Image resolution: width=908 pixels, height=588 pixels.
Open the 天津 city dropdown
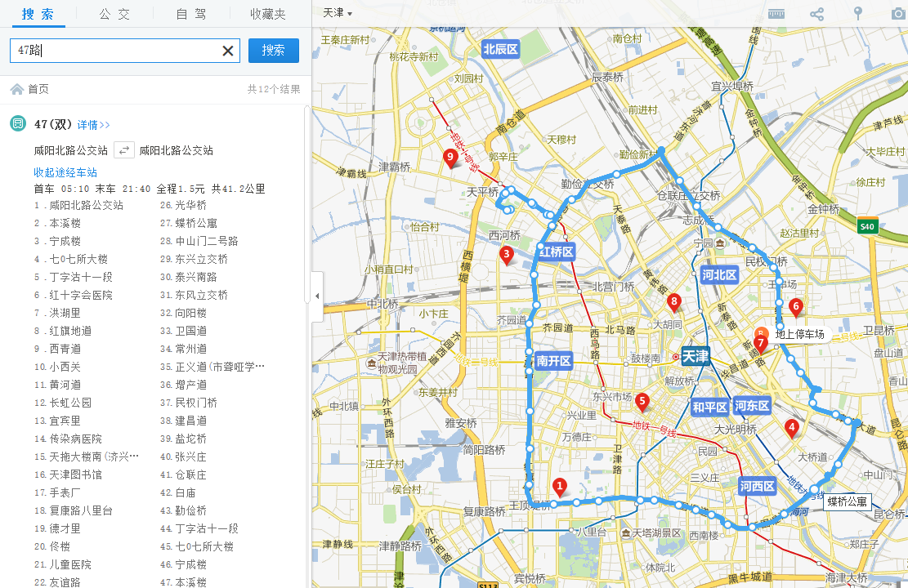tap(337, 13)
